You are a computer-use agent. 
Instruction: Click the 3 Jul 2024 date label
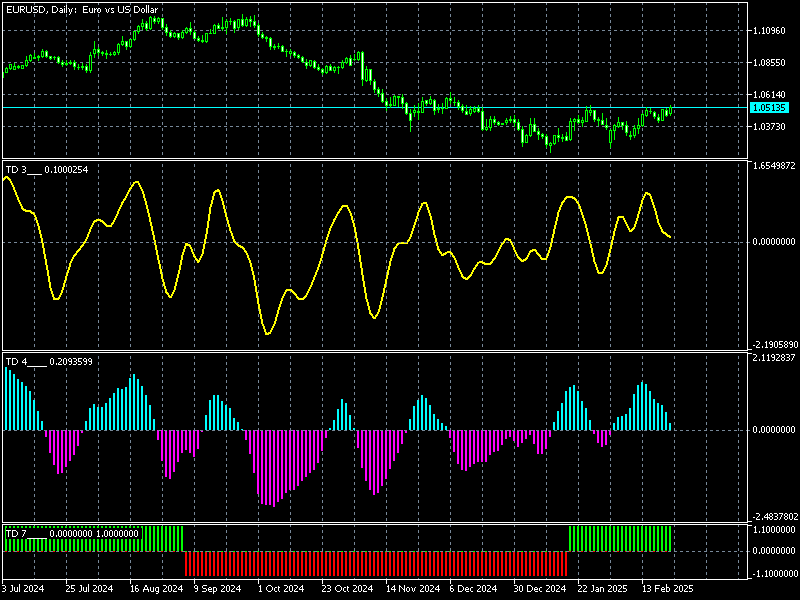click(23, 589)
